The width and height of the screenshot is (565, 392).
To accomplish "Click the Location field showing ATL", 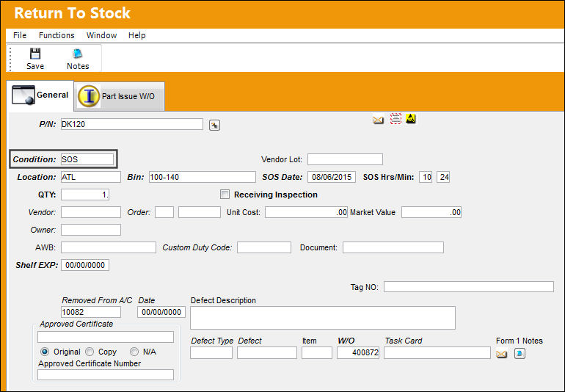I will pyautogui.click(x=91, y=177).
